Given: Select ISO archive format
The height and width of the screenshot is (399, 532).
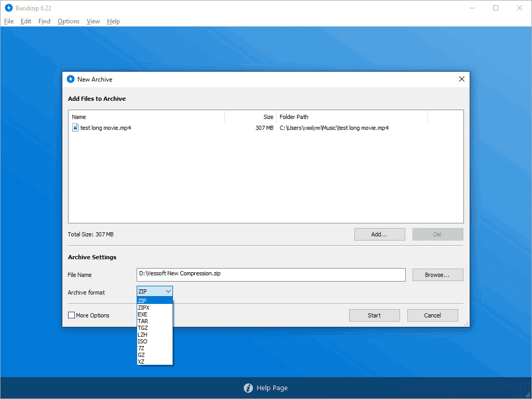Looking at the screenshot, I should pos(155,341).
